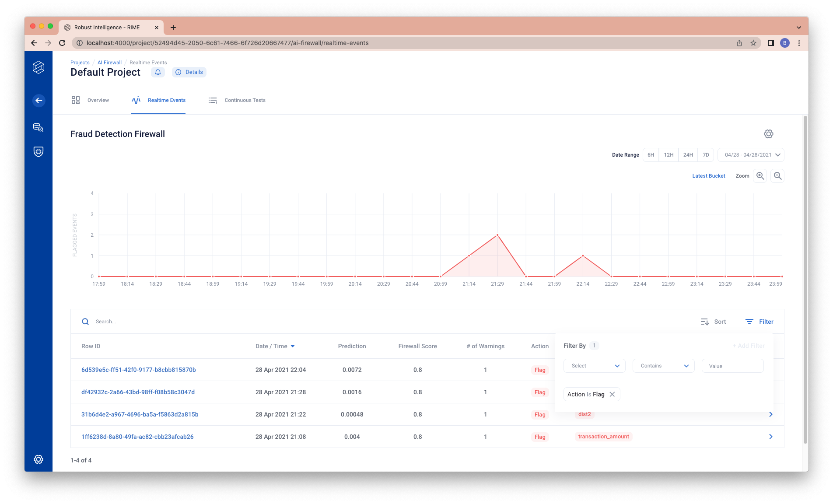
Task: Click the notification bell next to Default Project
Action: point(158,72)
